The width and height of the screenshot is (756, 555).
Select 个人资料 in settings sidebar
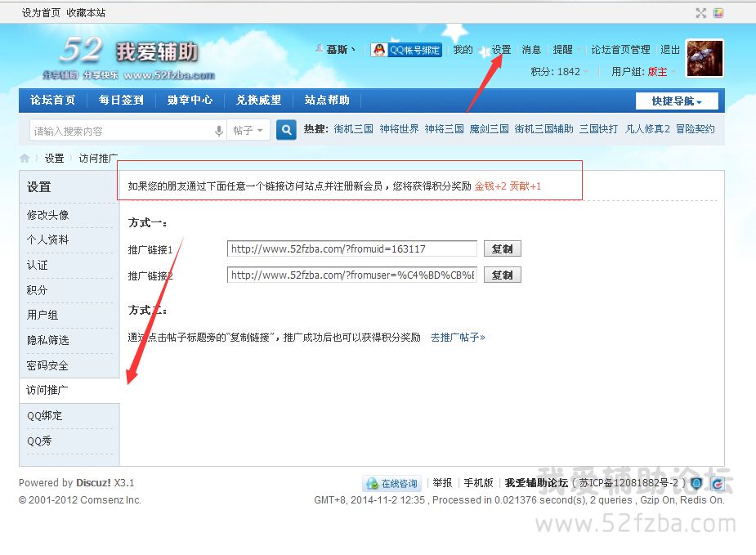[x=47, y=239]
